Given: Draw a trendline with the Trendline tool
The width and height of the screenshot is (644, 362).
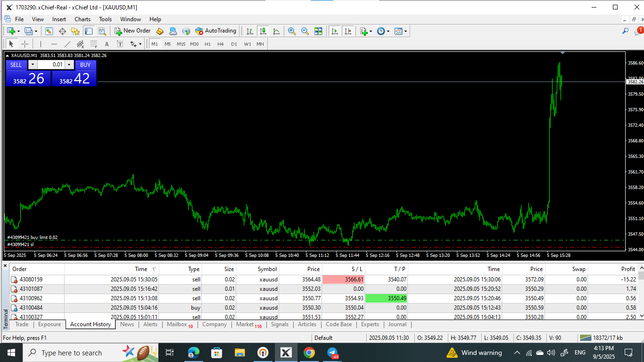Looking at the screenshot, I should tap(67, 44).
